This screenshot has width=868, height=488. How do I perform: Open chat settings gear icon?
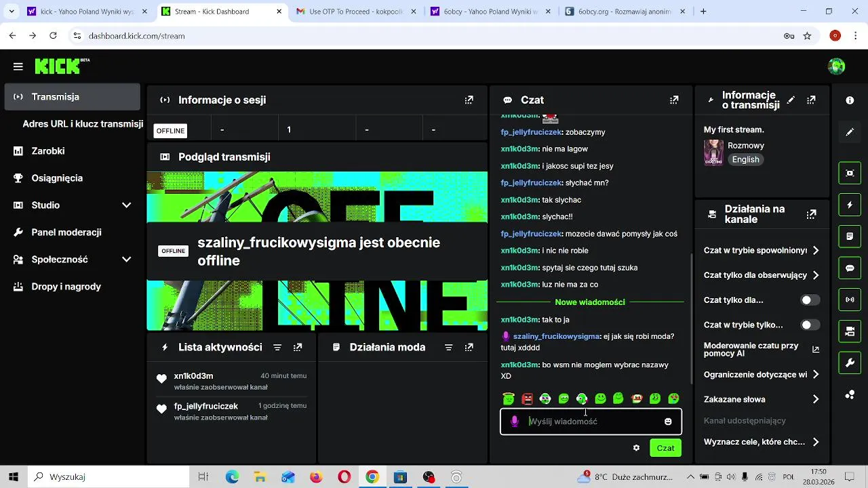coord(636,448)
